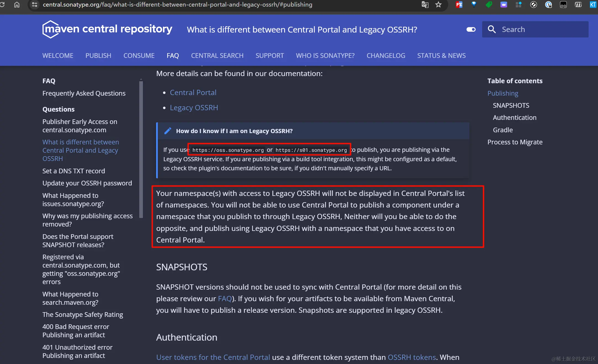Toggle the dark/light color mode switch
Image resolution: width=598 pixels, height=364 pixels.
471,29
